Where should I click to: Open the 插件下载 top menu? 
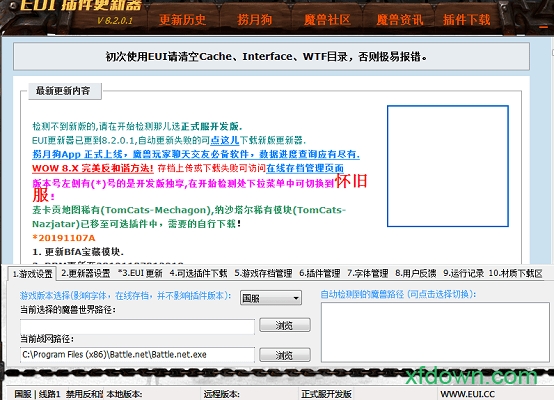[x=467, y=20]
